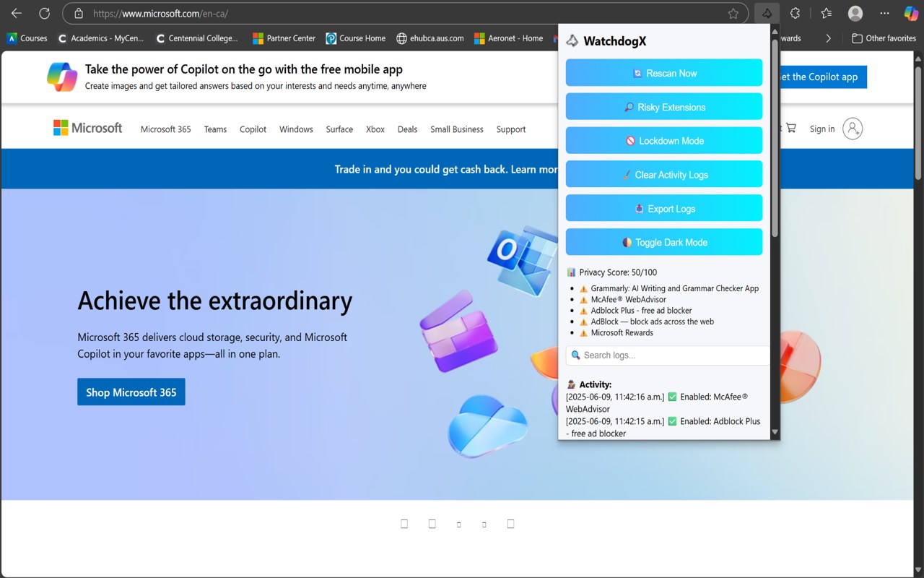Open the Copilot menu item

click(253, 129)
